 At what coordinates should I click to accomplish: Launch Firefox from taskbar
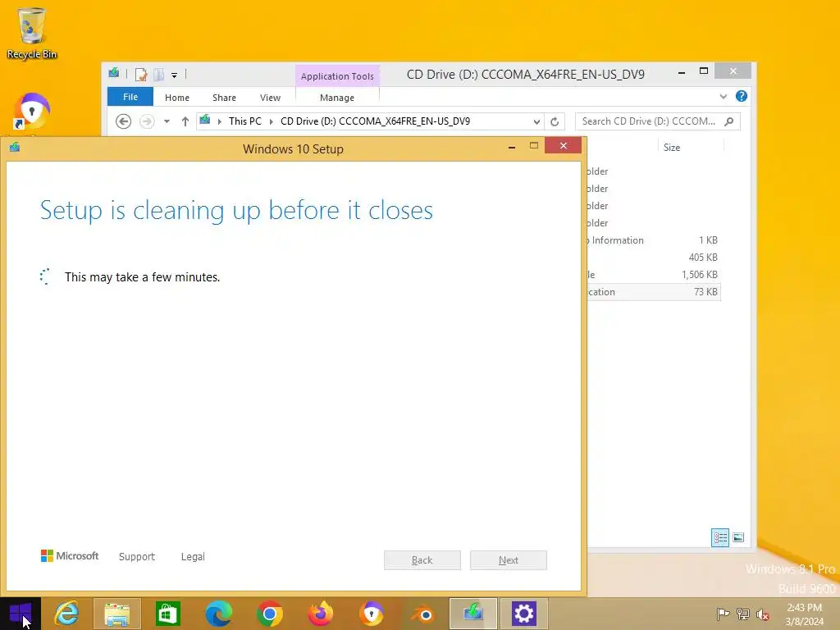coord(321,614)
